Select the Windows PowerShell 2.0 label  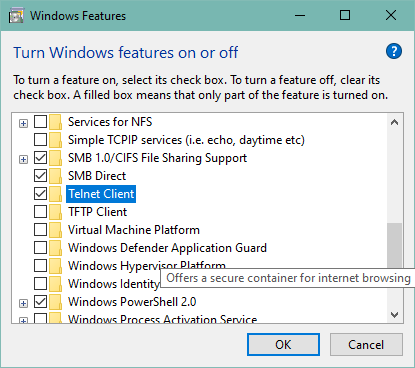pos(132,302)
